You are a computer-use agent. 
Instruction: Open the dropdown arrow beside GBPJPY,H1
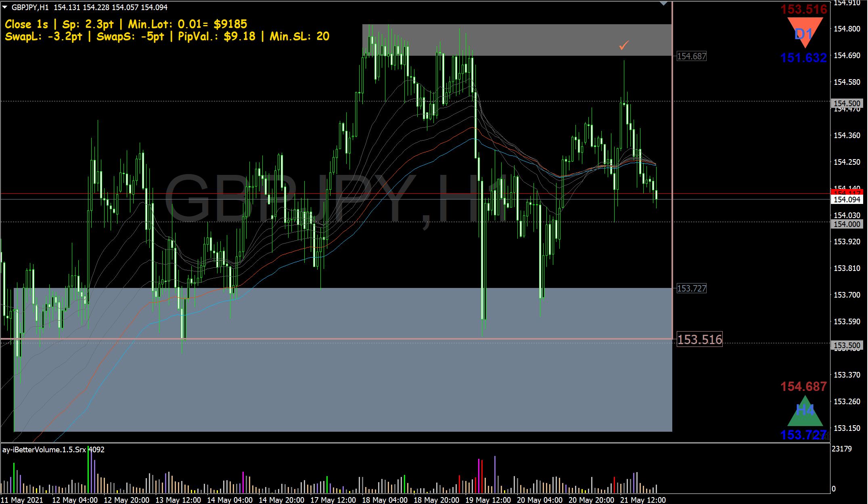pyautogui.click(x=5, y=7)
